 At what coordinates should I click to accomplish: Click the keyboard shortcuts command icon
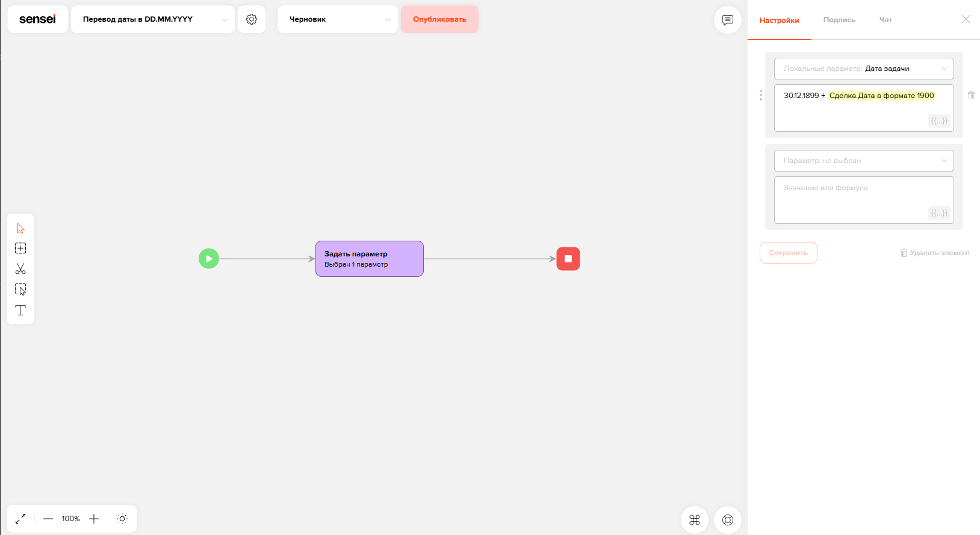click(695, 520)
